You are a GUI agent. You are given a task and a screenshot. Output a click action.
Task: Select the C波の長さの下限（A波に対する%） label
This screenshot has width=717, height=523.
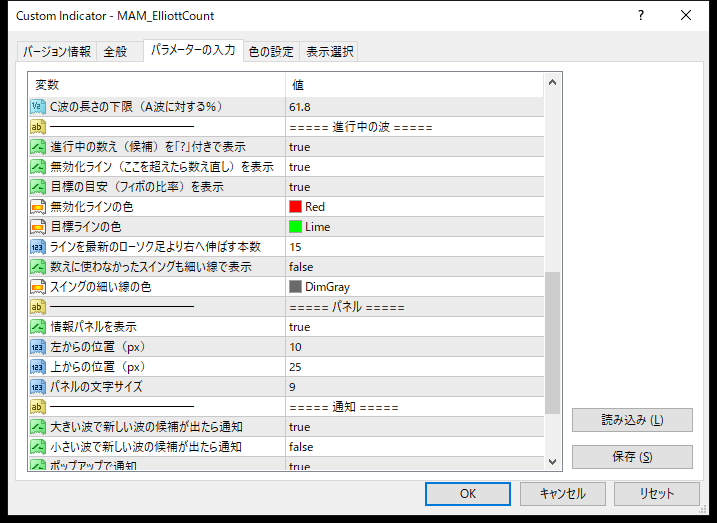click(x=137, y=107)
